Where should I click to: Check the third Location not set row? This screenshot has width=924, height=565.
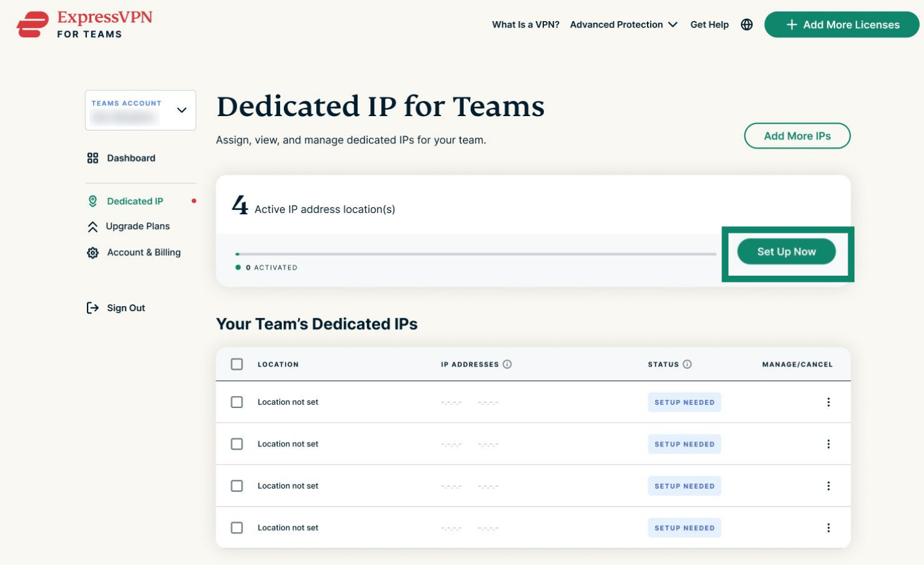pos(237,486)
